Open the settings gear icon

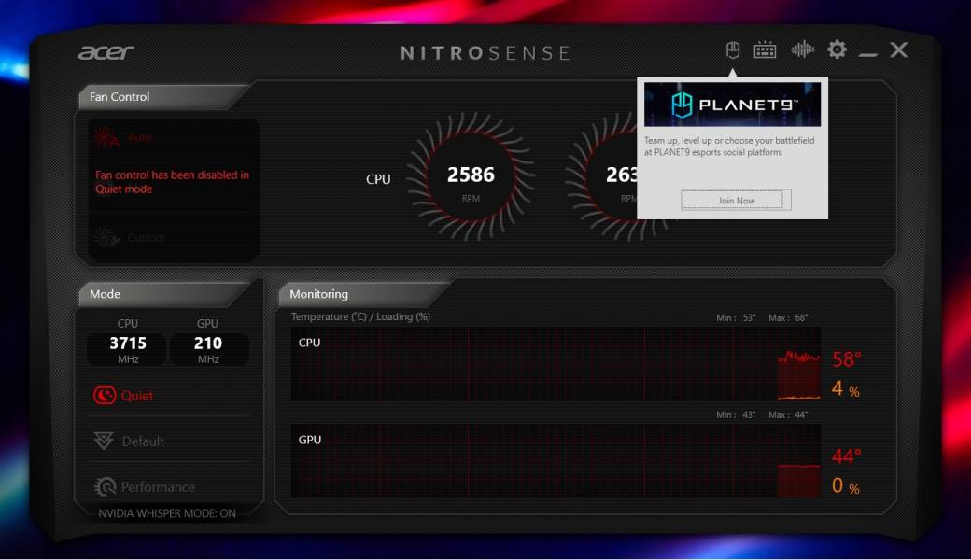pos(837,49)
